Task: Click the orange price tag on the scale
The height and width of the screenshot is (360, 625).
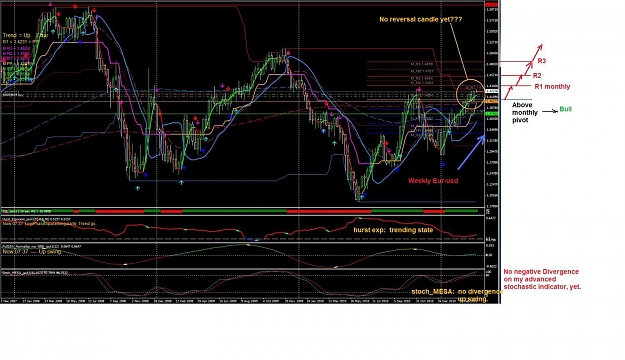Action: [492, 102]
